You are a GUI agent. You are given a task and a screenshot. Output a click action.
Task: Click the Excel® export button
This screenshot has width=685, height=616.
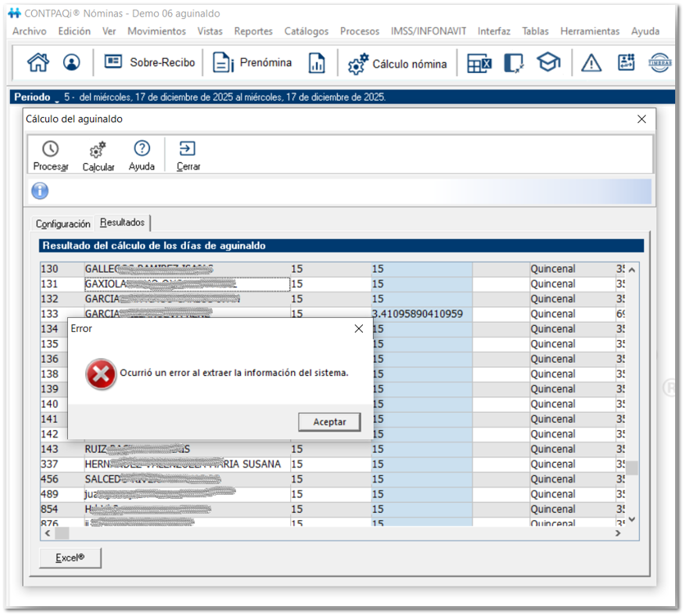coord(70,558)
